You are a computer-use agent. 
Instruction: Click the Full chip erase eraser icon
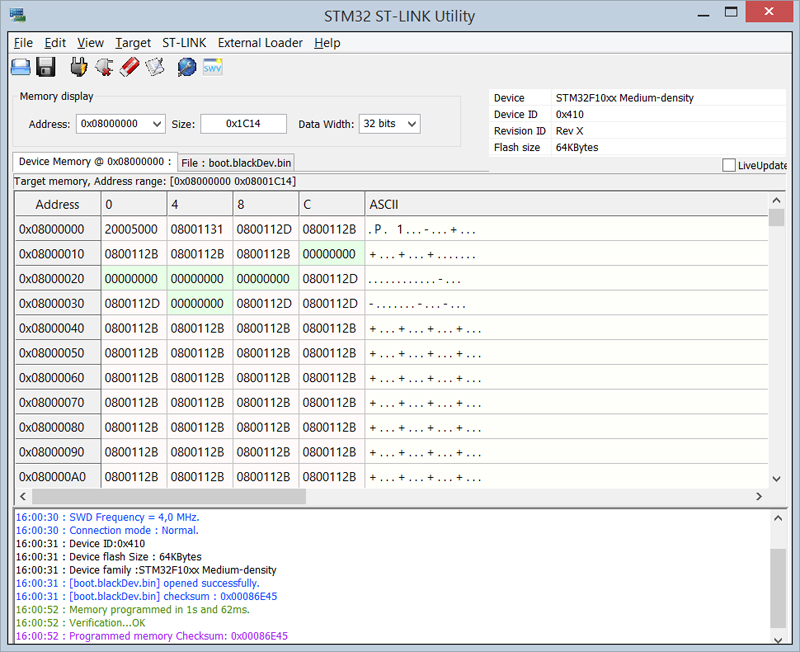pyautogui.click(x=130, y=67)
